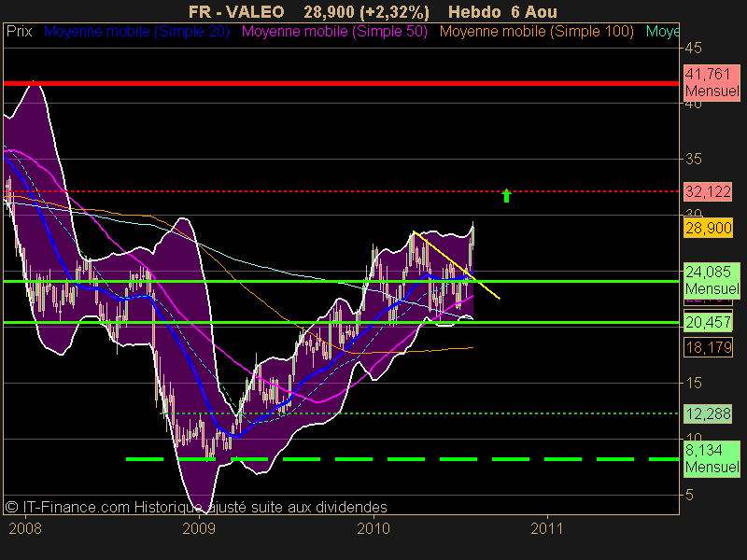
Task: Click the 'FR - VALEO' chart title
Action: pyautogui.click(x=236, y=11)
